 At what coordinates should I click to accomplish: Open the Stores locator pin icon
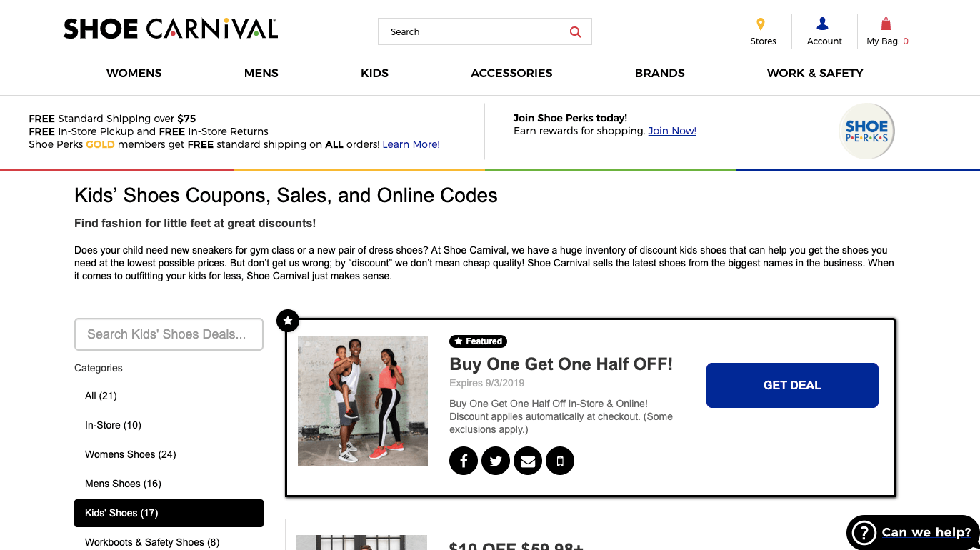761,24
